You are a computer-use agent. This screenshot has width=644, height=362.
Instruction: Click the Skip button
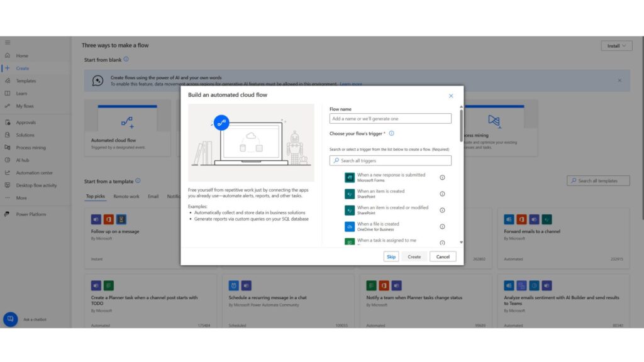click(x=391, y=256)
